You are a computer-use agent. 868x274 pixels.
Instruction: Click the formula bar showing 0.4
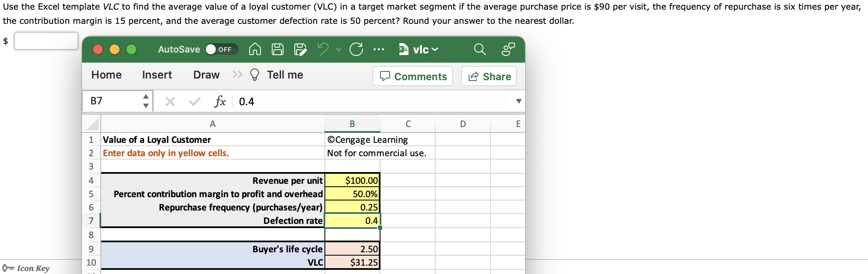(x=372, y=101)
